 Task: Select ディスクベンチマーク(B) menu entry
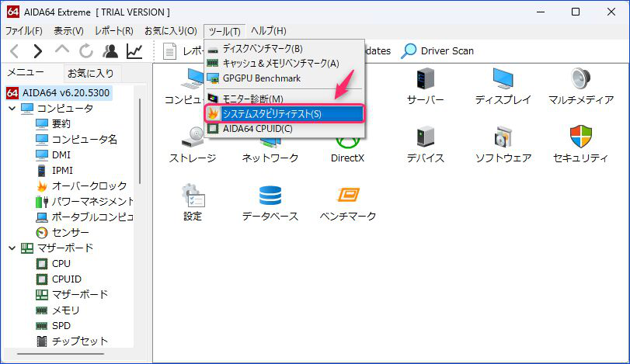284,49
